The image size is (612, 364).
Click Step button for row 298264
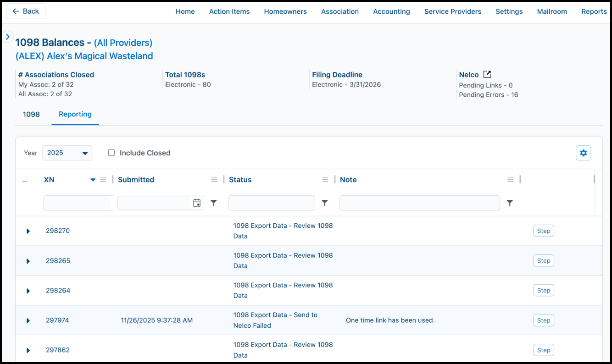[x=544, y=290]
